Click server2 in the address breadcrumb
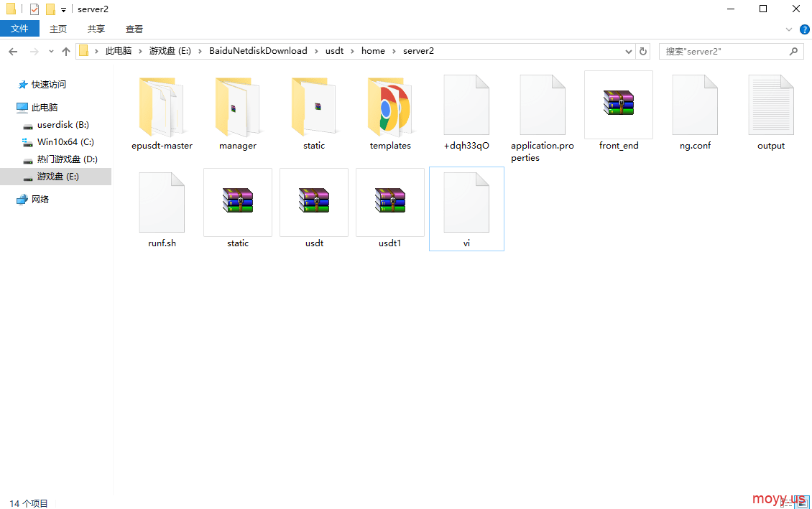Screen dimensions: 812x509 point(418,51)
